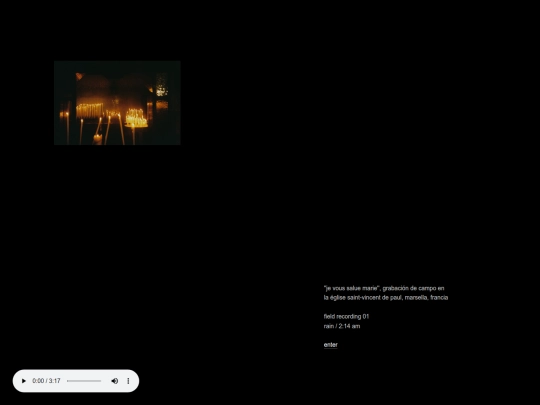The height and width of the screenshot is (405, 540).
Task: Click the '0:00 / 3:17' time display
Action: coord(46,381)
